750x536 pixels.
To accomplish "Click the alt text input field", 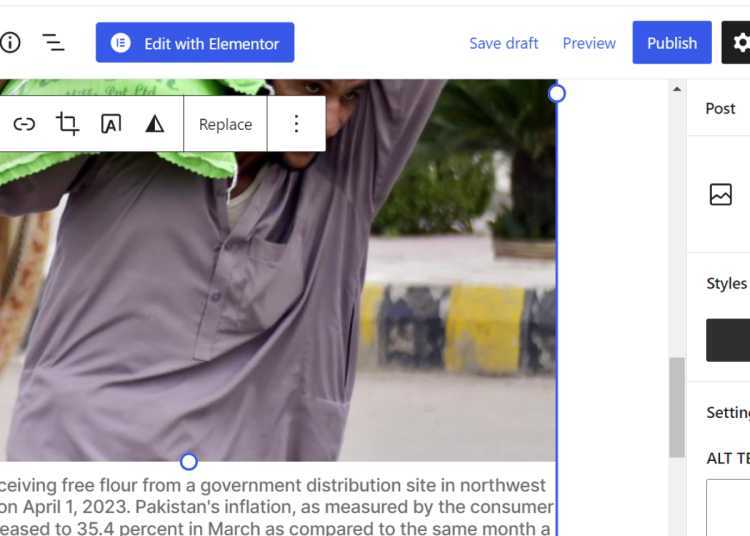I will click(x=728, y=507).
